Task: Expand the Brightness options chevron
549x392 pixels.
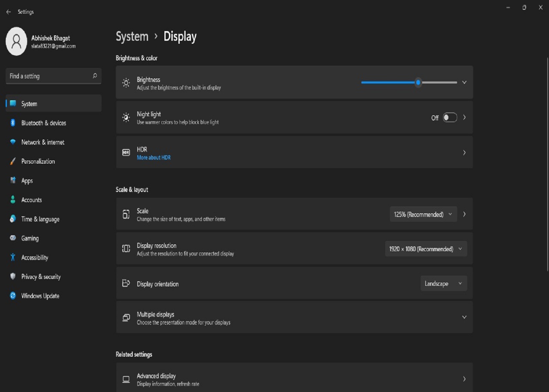Action: click(x=464, y=82)
